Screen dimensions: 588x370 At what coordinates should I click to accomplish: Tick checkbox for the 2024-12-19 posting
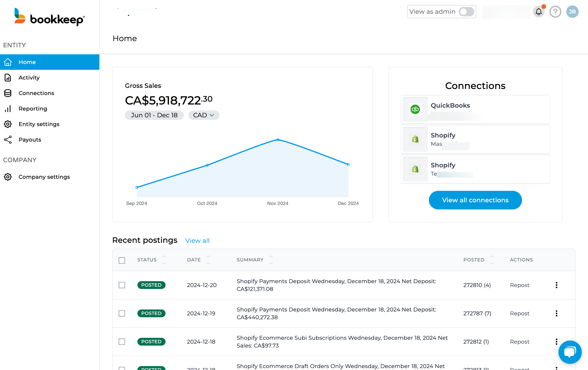click(x=122, y=313)
